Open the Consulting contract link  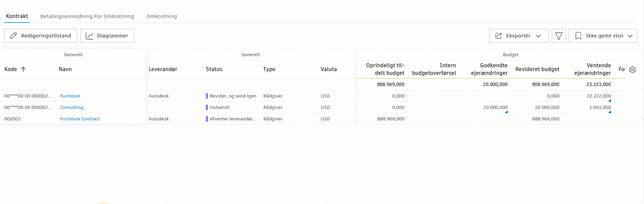tap(72, 107)
